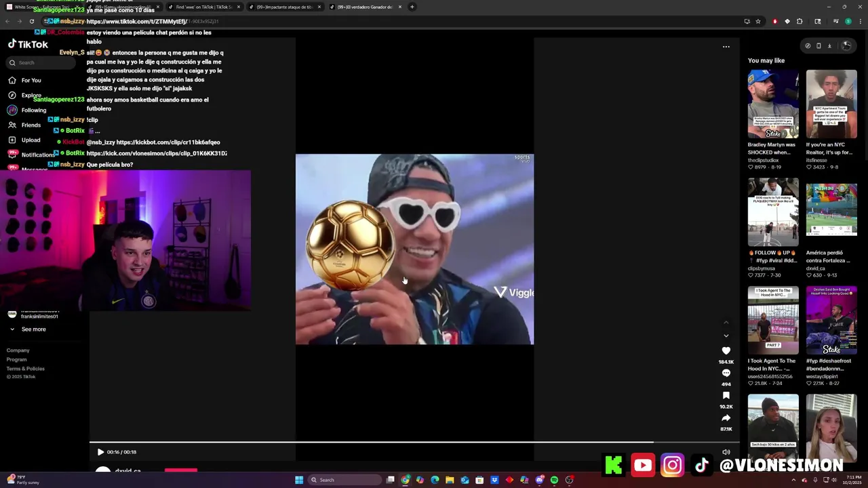Bookmark the video to favorites
Screen dimensions: 868x488
pyautogui.click(x=726, y=395)
